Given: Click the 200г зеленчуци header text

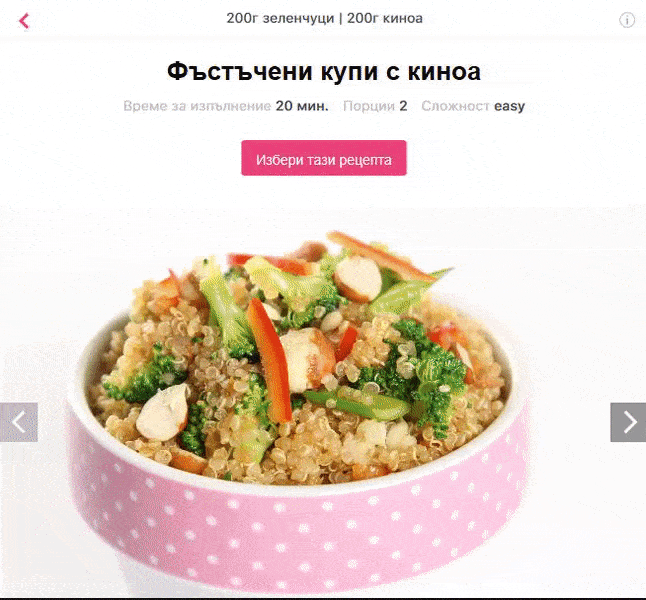Looking at the screenshot, I should (x=280, y=19).
